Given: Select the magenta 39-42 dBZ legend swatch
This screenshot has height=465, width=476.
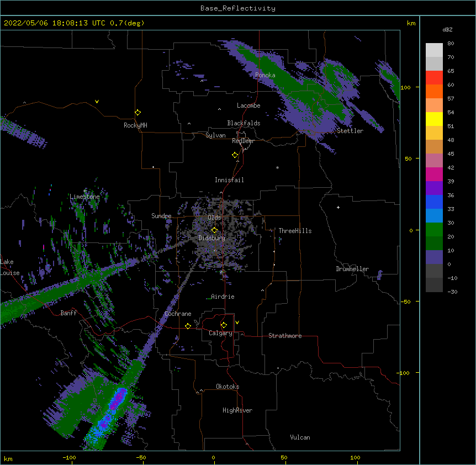Looking at the screenshot, I should click(434, 174).
